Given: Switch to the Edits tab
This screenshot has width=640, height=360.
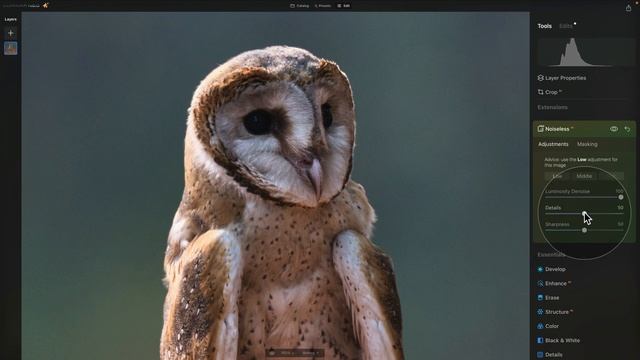Looking at the screenshot, I should coord(566,26).
